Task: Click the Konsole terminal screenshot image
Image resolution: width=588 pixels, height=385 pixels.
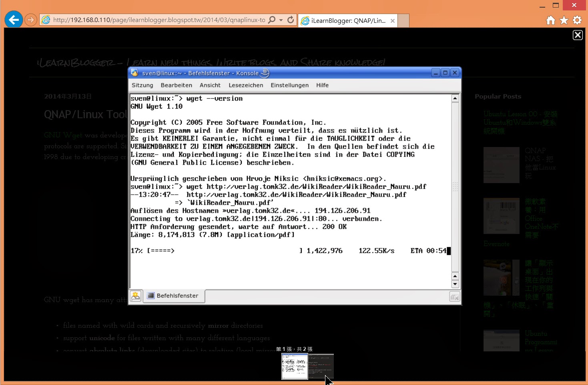Action: (295, 186)
